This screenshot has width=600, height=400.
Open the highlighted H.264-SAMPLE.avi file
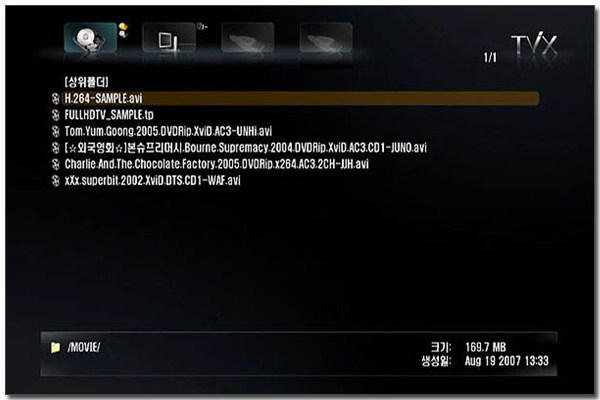301,98
